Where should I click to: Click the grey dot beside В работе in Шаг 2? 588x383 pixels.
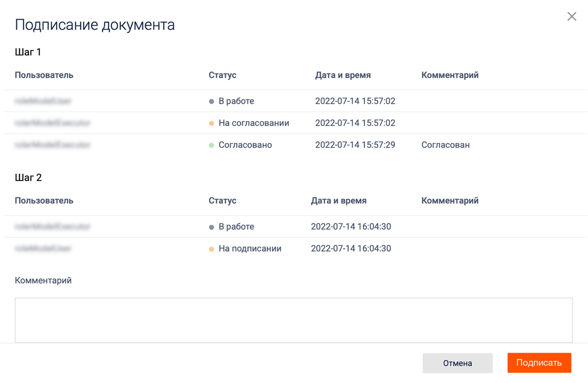[x=211, y=227]
